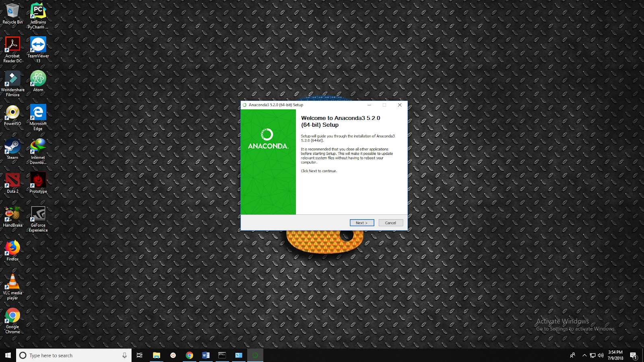Select the Wondershare Filmora shortcut

(x=12, y=84)
